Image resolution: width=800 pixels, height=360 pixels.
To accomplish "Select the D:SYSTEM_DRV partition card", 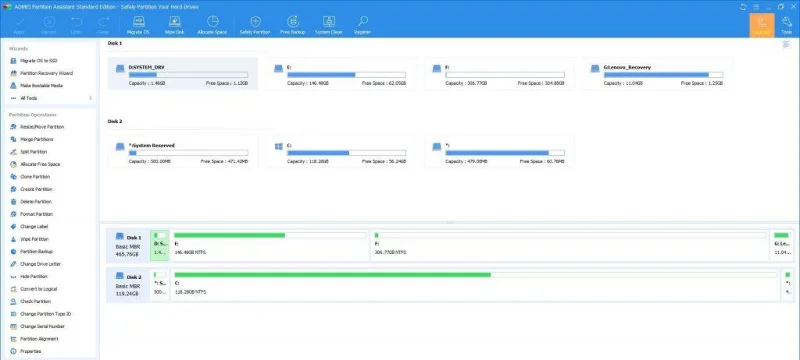I will [183, 73].
